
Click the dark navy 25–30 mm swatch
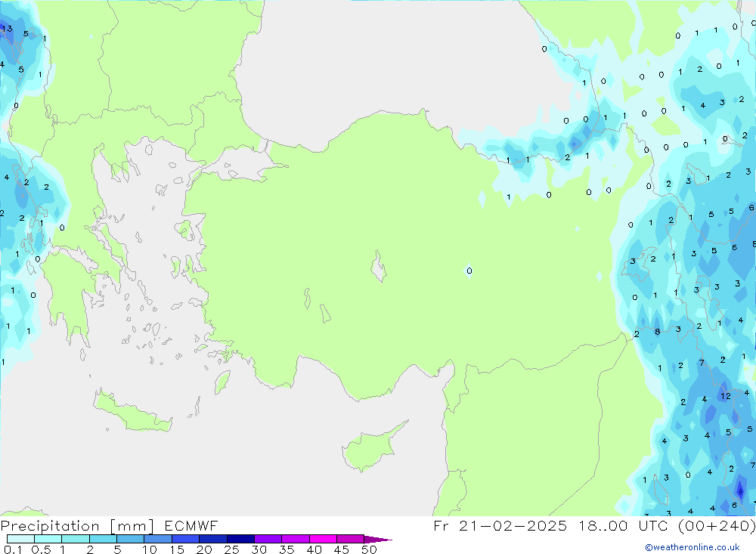pyautogui.click(x=240, y=539)
